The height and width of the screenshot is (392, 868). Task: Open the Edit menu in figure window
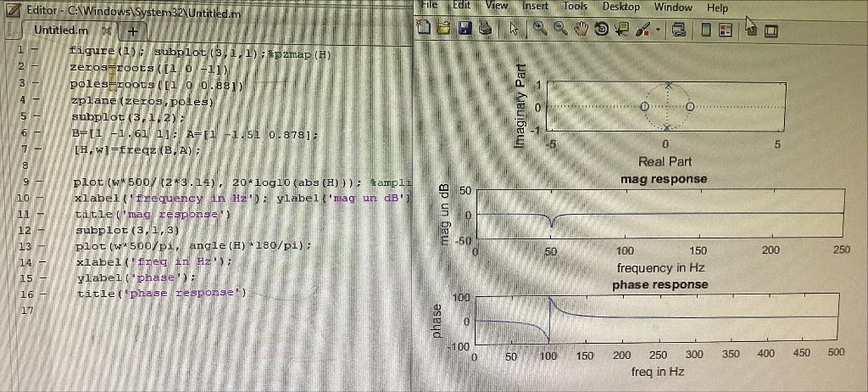coord(461,6)
